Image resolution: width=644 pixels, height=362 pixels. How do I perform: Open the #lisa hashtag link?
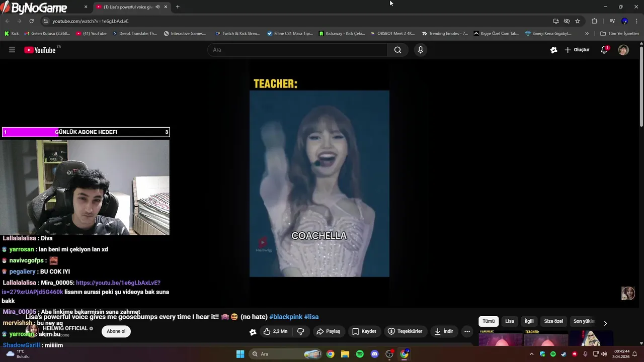[311, 317]
